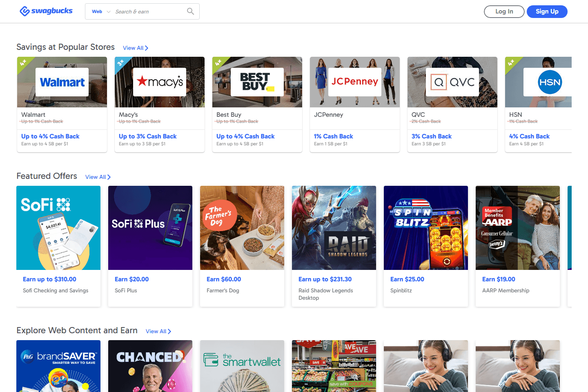This screenshot has width=588, height=392.
Task: Click the QVC store name text
Action: click(418, 115)
